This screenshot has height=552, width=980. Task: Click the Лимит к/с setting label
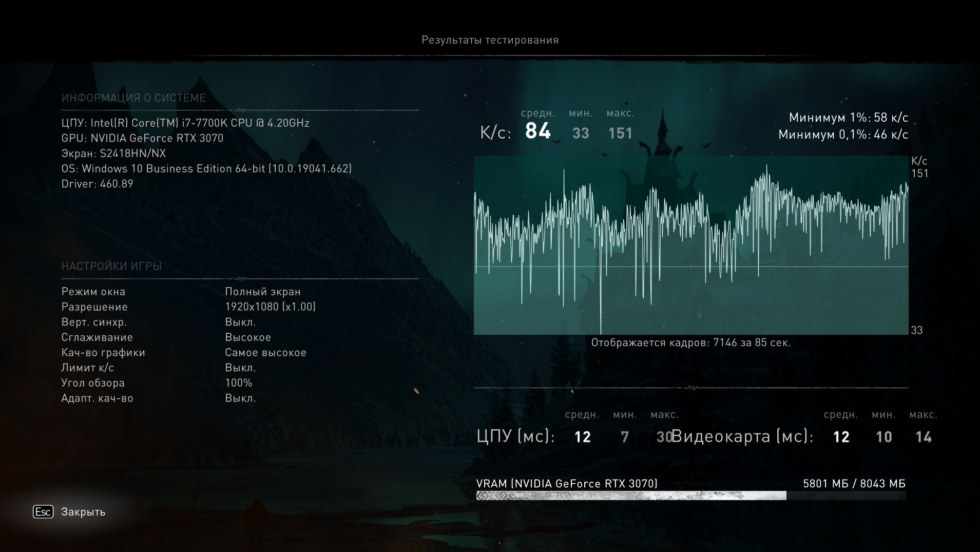(88, 368)
